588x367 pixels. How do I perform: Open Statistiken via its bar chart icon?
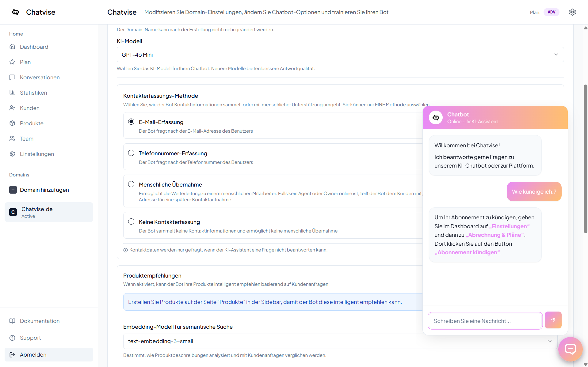tap(12, 93)
